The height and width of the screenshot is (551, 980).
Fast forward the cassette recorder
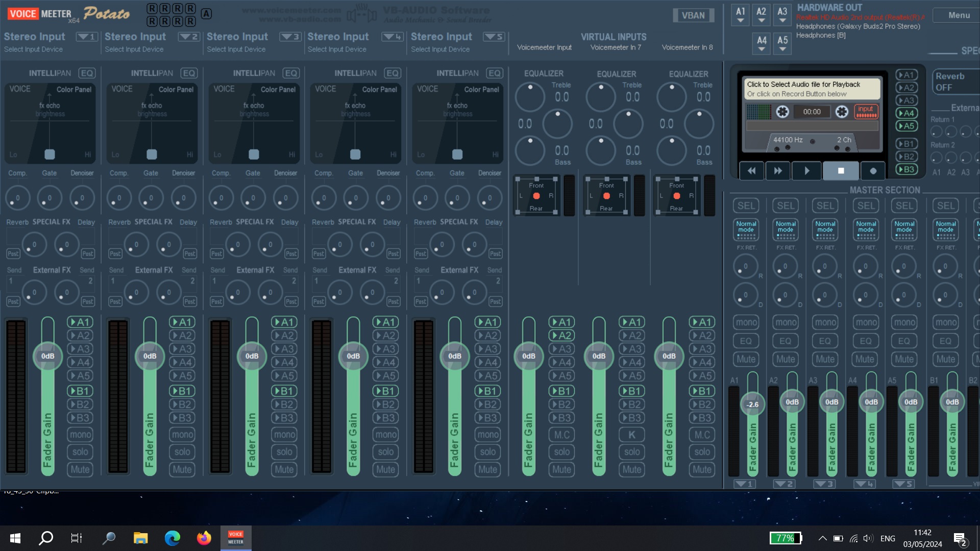point(778,171)
